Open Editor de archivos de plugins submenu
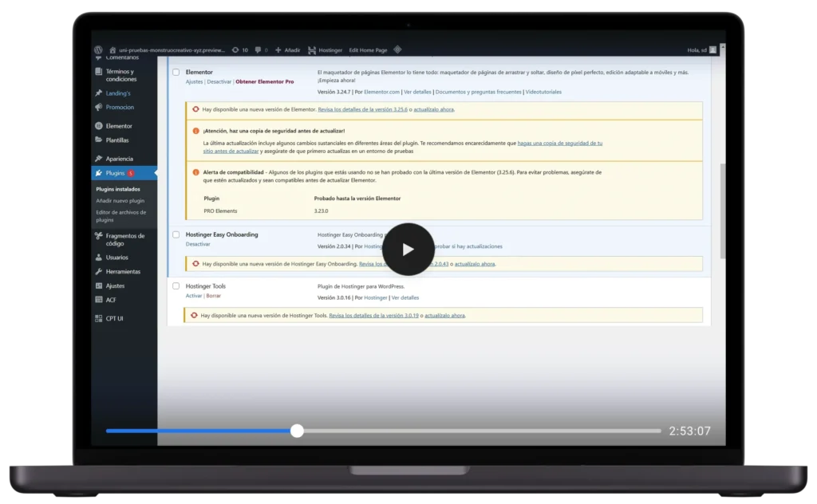 [x=120, y=215]
